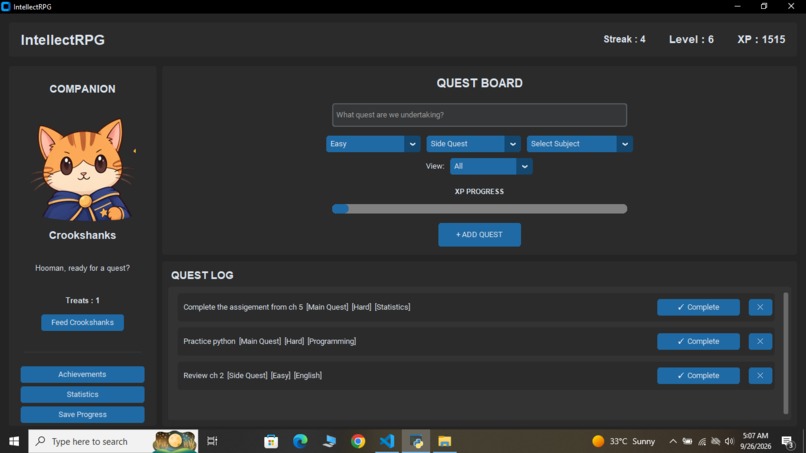Open the Select Subject dropdown
The image size is (806, 453).
pyautogui.click(x=580, y=144)
